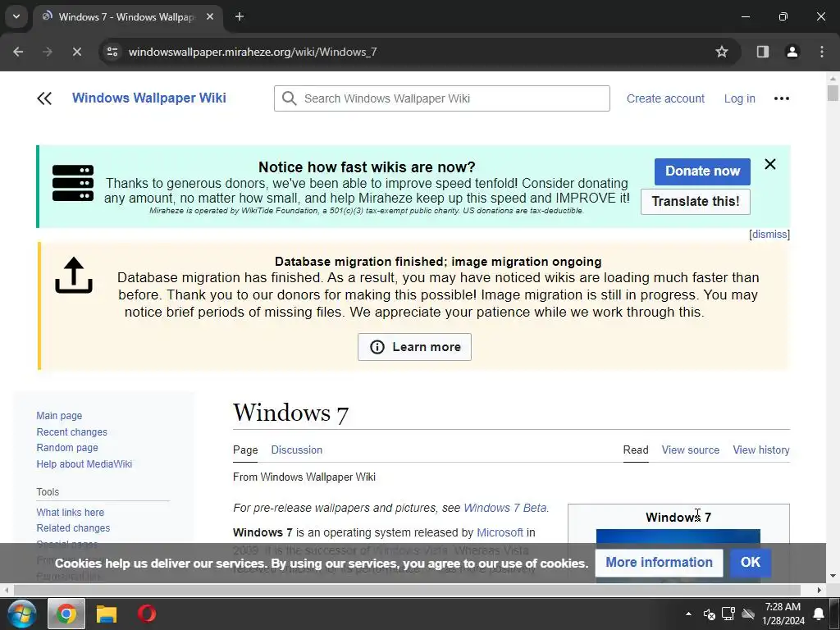Click the network icon in the system tray
This screenshot has width=840, height=630.
pyautogui.click(x=728, y=614)
